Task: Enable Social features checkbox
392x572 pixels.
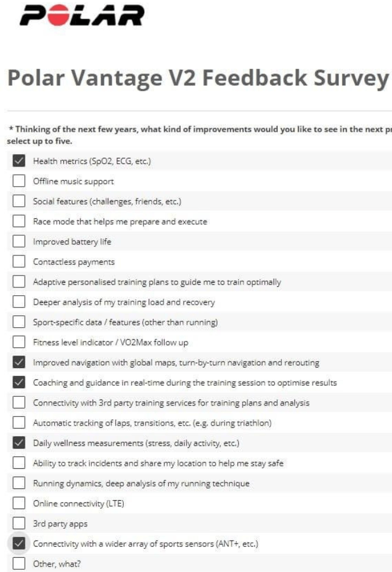Action: 19,202
